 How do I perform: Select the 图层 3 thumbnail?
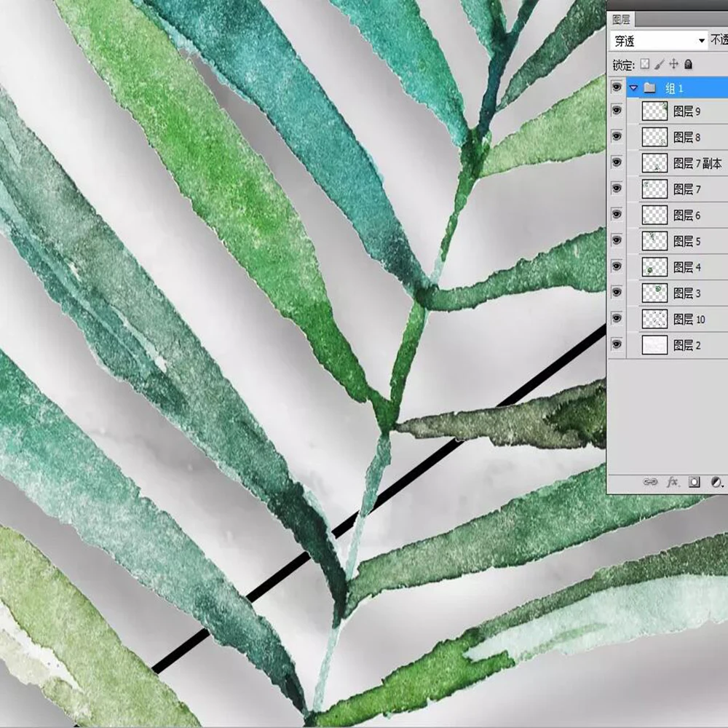(x=654, y=293)
